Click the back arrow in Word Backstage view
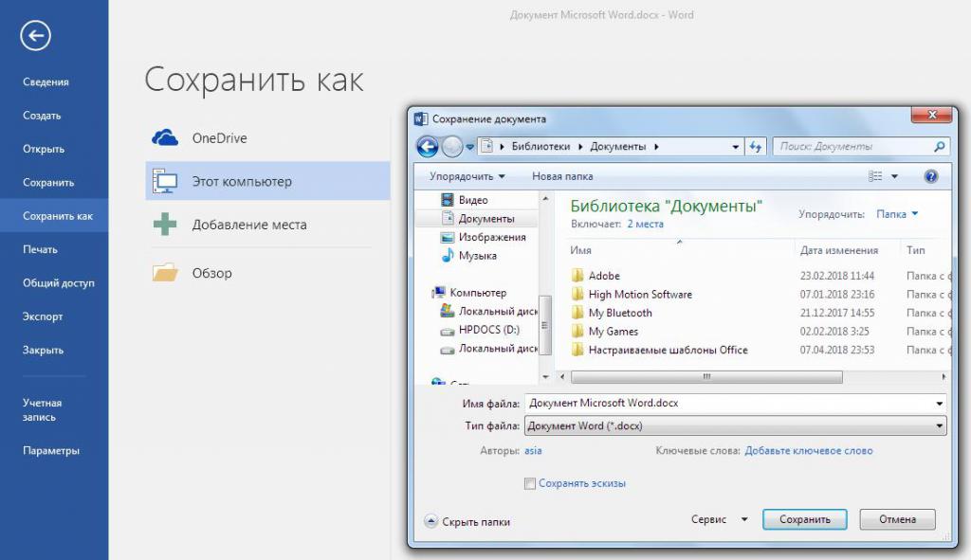This screenshot has width=971, height=560. click(34, 35)
